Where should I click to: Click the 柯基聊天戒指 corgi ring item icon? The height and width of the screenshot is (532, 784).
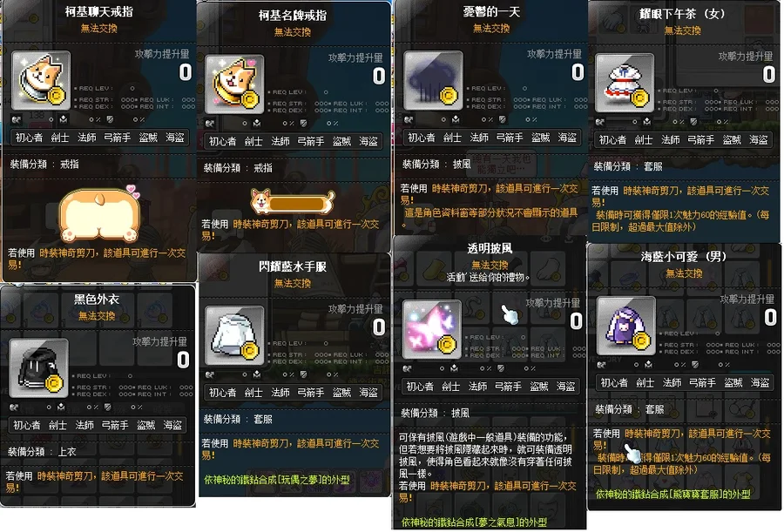click(40, 80)
